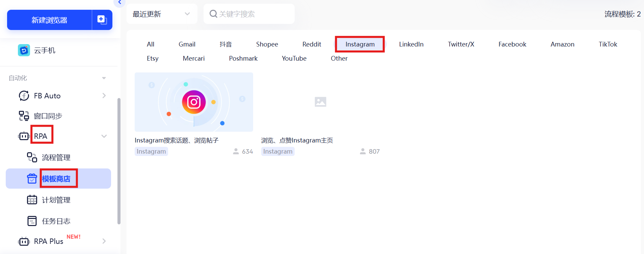Select the Other category tab
Image resolution: width=644 pixels, height=254 pixels.
point(339,58)
